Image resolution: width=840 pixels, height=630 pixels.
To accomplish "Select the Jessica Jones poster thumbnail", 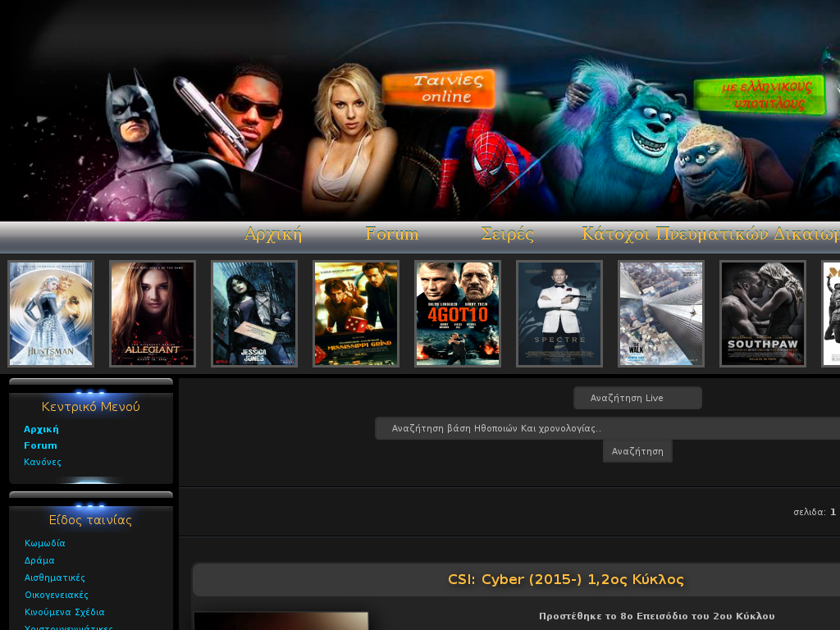I will (x=254, y=314).
